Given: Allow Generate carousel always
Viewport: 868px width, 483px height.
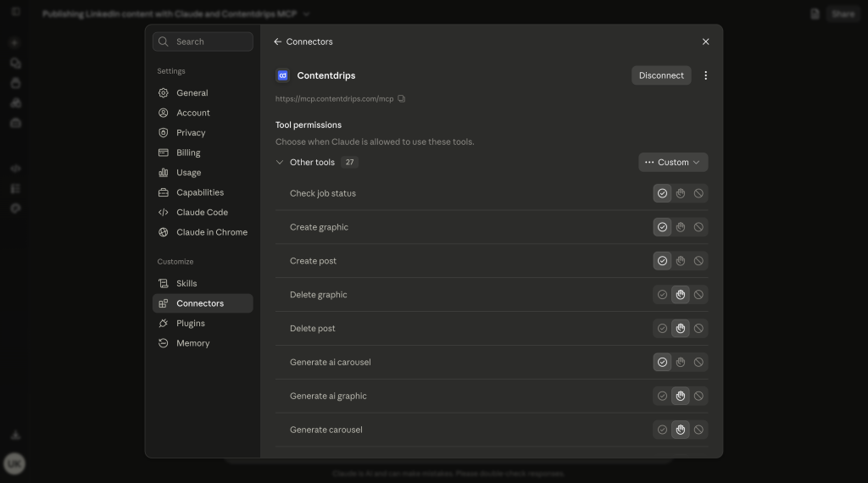Looking at the screenshot, I should click(x=662, y=430).
